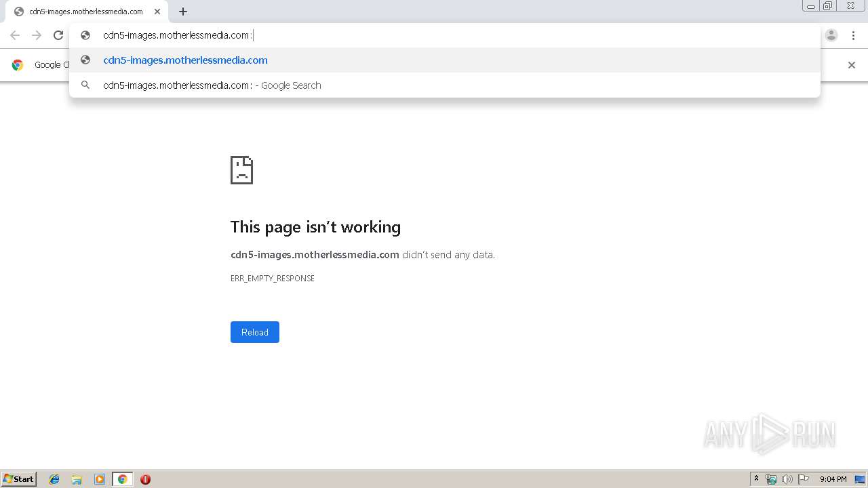Click the 9:04 PM clock
This screenshot has height=488, width=868.
[833, 479]
